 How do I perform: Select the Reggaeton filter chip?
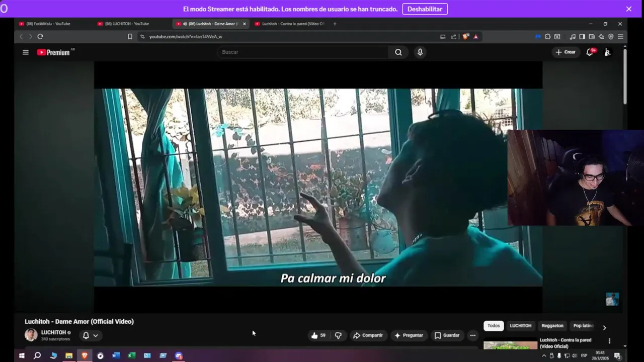pyautogui.click(x=552, y=326)
